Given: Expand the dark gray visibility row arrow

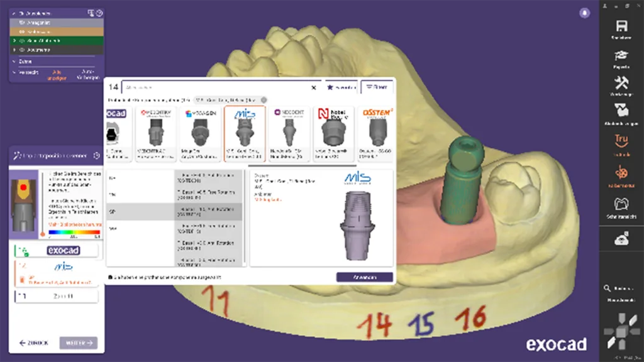Looking at the screenshot, I should point(14,50).
